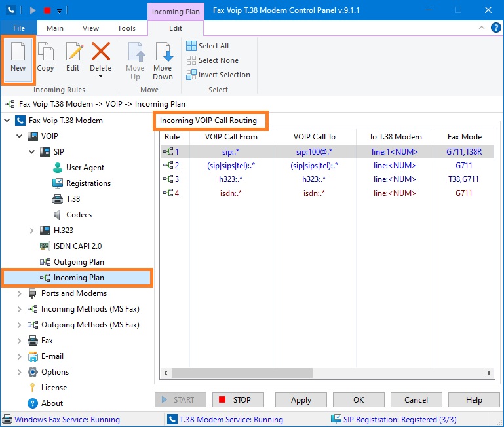Click SIP Registration status entry
This screenshot has height=427, width=504.
(x=394, y=420)
